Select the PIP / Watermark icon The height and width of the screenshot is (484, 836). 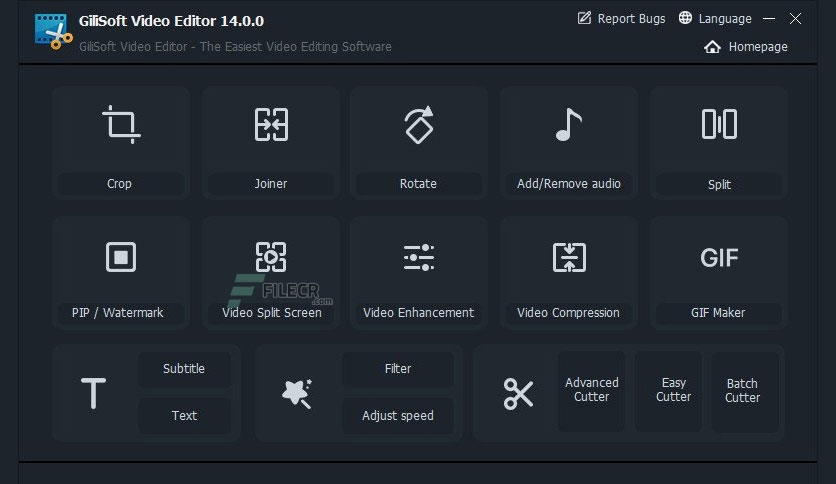[x=121, y=257]
